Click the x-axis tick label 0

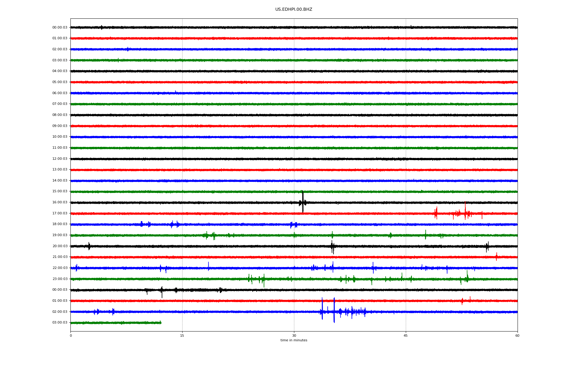coord(71,336)
